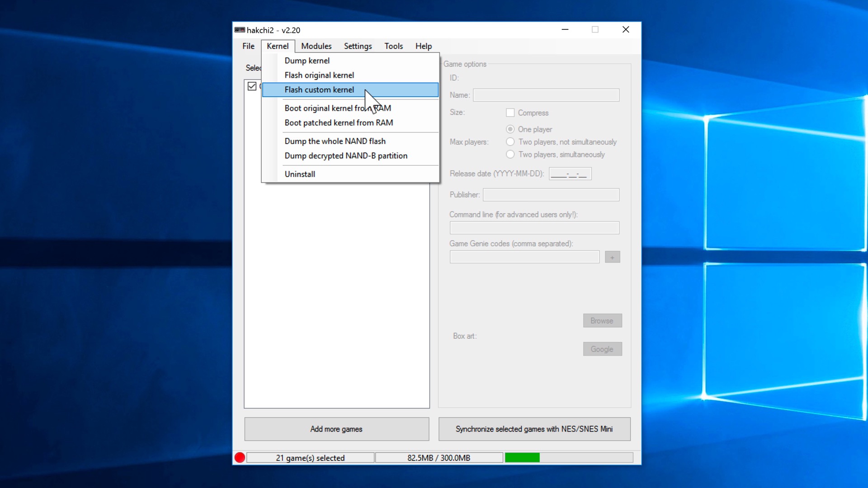Viewport: 868px width, 488px height.
Task: Click the red connection status indicator
Action: [x=240, y=458]
